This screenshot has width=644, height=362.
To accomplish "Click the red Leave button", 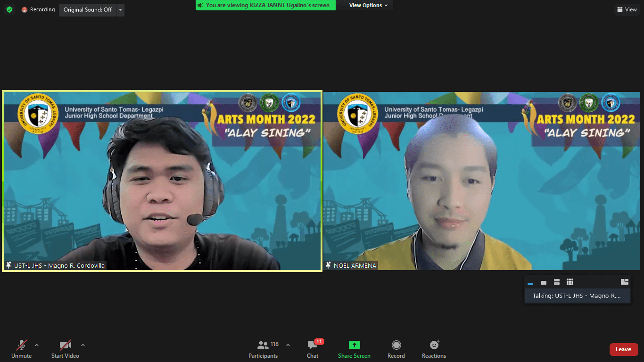I will click(x=623, y=349).
